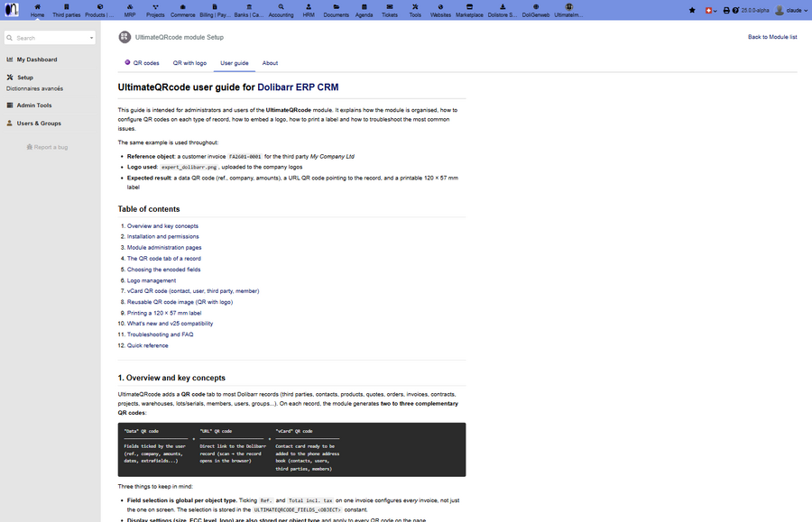Open My Dashboard in the sidebar
The width and height of the screenshot is (812, 522).
click(37, 60)
